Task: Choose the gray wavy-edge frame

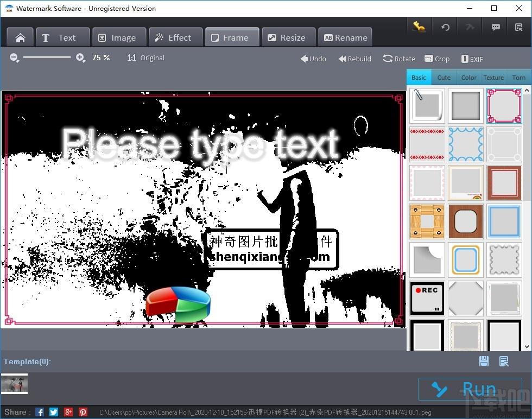Action: pyautogui.click(x=504, y=259)
